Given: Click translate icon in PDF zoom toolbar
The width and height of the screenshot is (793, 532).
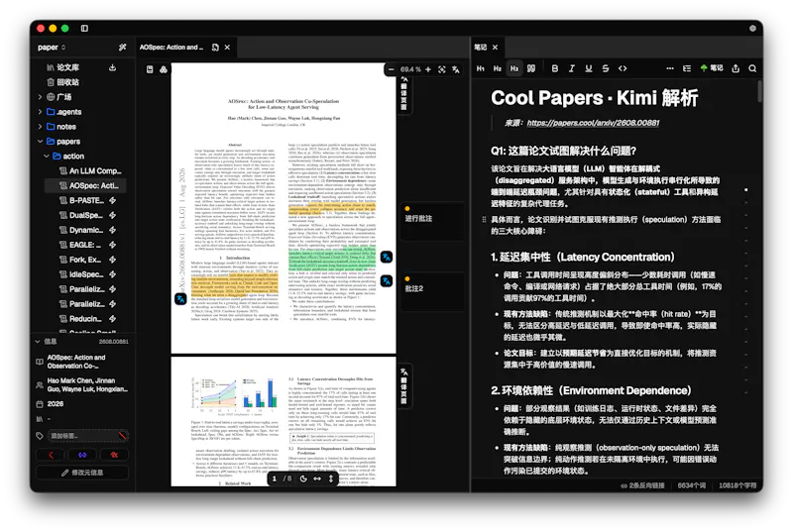Looking at the screenshot, I should tap(456, 69).
